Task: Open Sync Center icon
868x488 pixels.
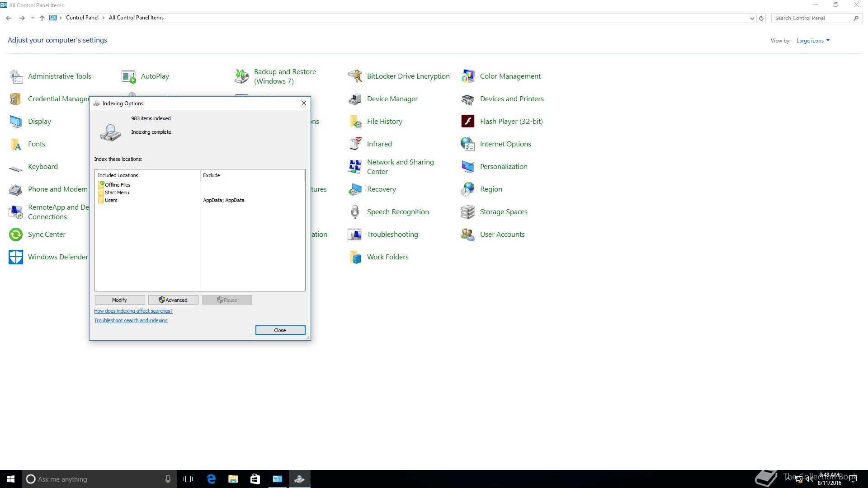Action: click(16, 235)
